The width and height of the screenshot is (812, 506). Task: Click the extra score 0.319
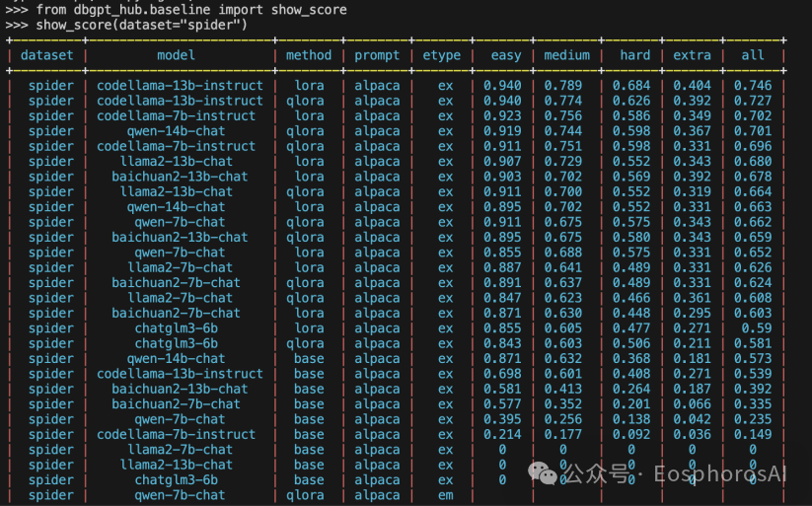tap(692, 191)
